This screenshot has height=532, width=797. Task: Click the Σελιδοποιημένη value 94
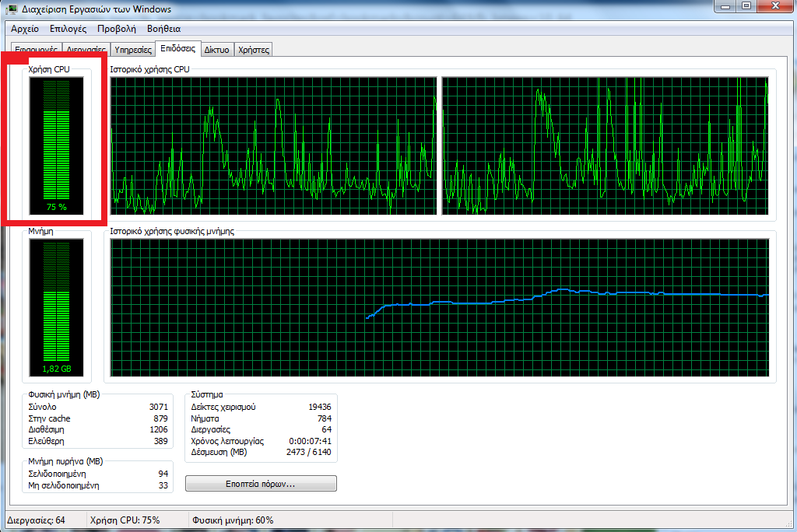point(163,474)
